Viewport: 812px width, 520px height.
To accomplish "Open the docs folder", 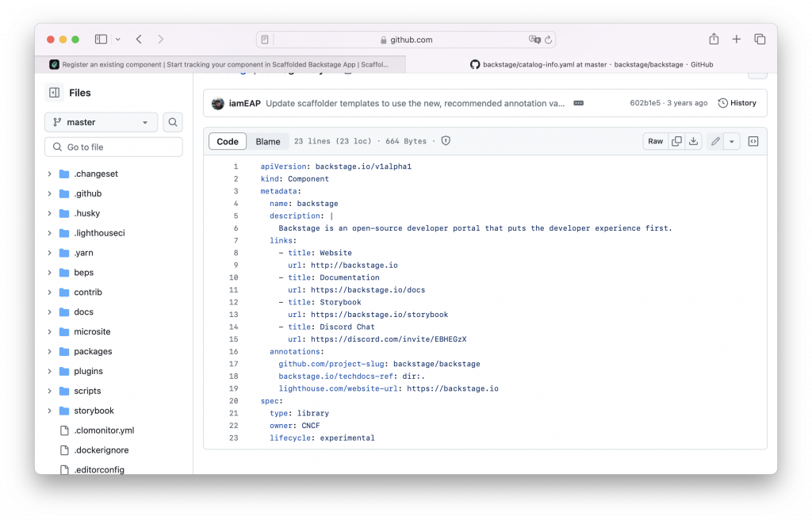I will click(x=83, y=312).
